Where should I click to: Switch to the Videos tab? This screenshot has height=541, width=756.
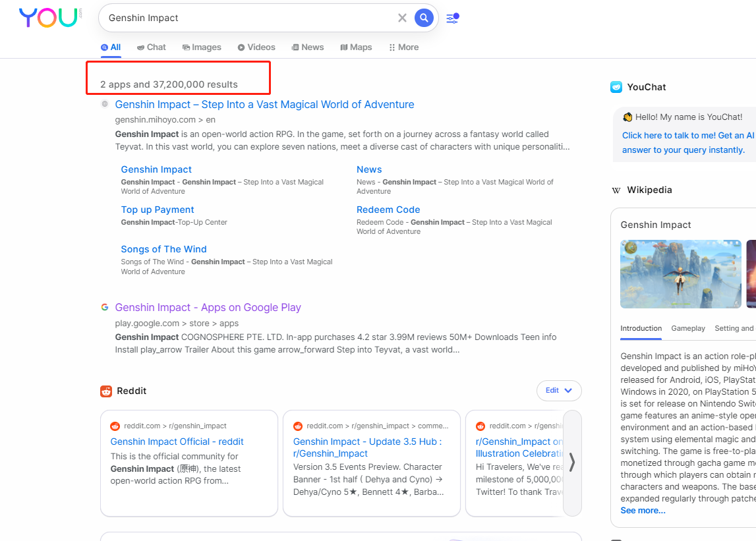tap(256, 47)
